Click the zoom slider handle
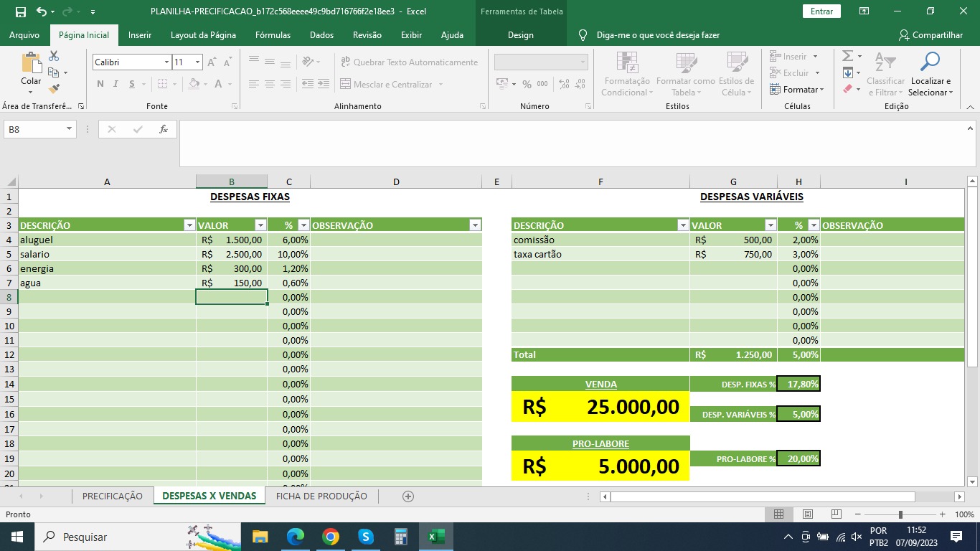The image size is (980, 551). tap(900, 514)
